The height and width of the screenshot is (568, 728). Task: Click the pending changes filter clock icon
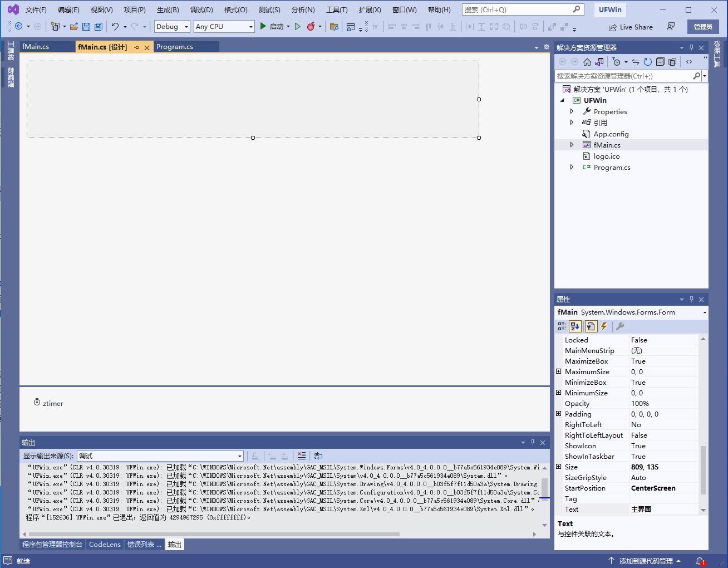[x=616, y=62]
